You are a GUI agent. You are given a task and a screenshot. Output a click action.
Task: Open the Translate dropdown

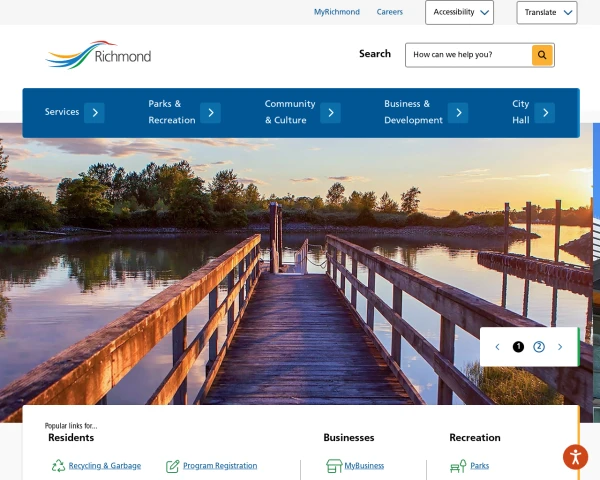tap(547, 13)
